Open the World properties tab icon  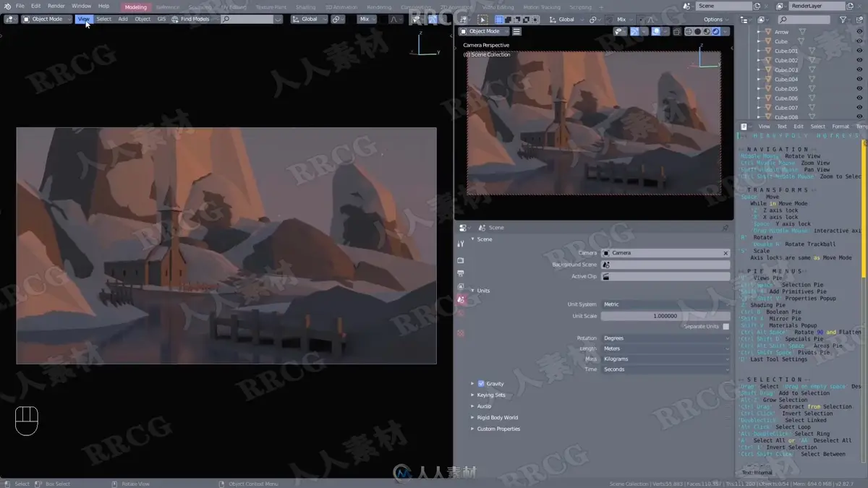coord(461,314)
